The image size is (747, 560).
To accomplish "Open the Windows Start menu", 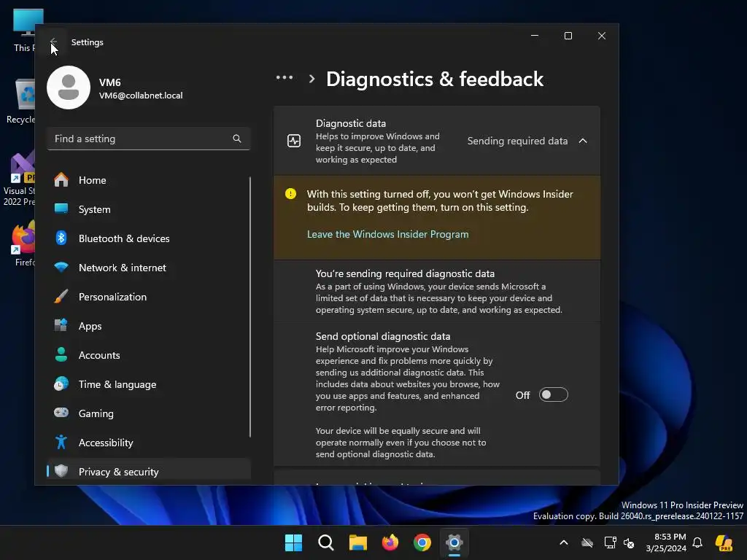I will click(x=293, y=542).
